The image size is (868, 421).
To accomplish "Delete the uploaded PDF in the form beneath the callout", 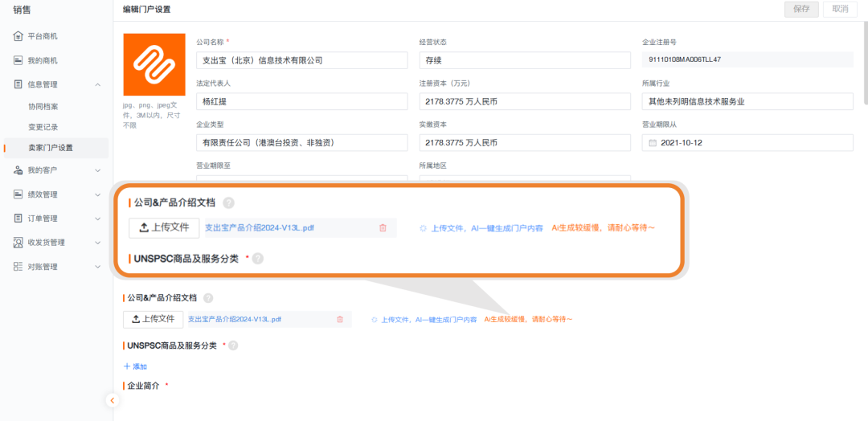I will point(340,319).
